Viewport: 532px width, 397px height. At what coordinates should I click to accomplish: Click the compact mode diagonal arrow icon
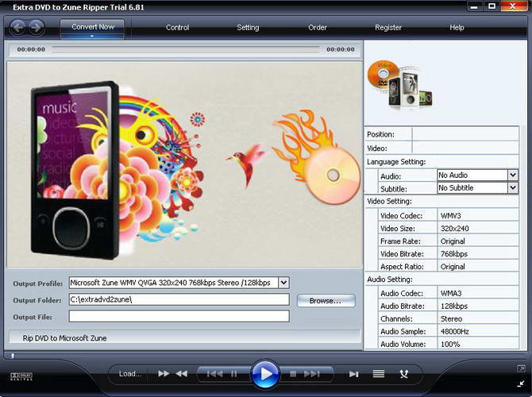[521, 384]
